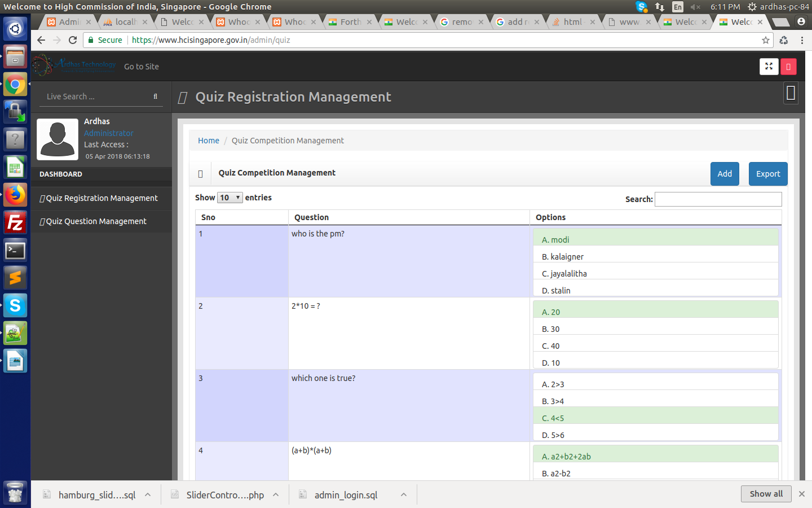The image size is (812, 508).
Task: Open Terminal from the launcher
Action: tap(15, 251)
